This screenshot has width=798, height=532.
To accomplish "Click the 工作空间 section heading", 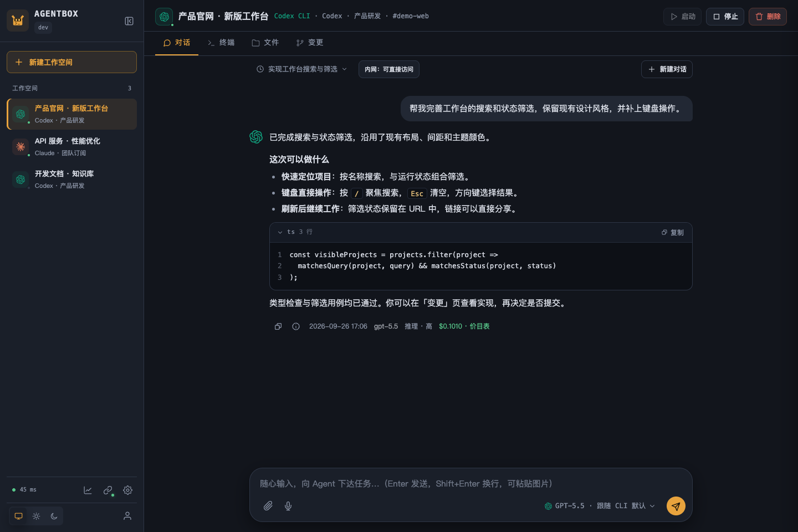I will (x=25, y=88).
